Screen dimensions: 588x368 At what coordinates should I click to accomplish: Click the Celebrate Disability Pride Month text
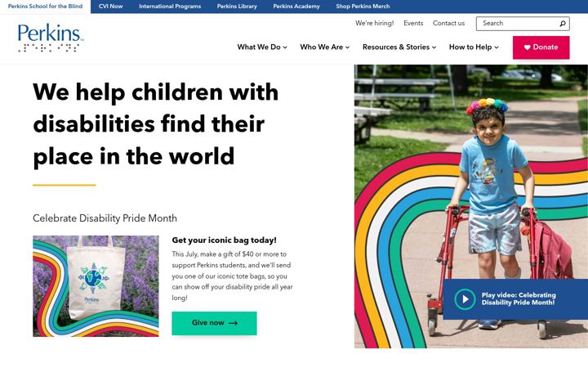(105, 218)
